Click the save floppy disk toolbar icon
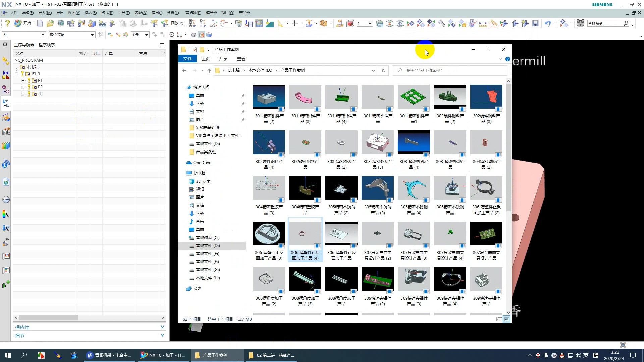This screenshot has height=362, width=644. point(535,23)
